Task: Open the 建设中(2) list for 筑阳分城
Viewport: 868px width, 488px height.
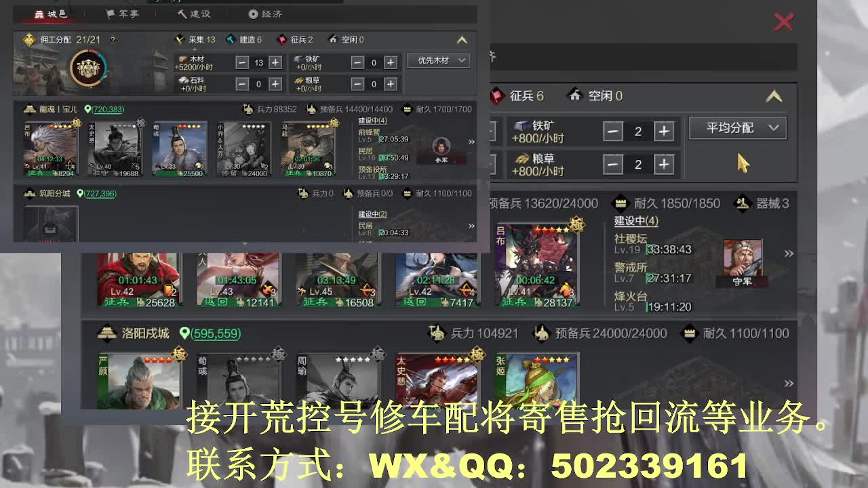Action: (372, 214)
